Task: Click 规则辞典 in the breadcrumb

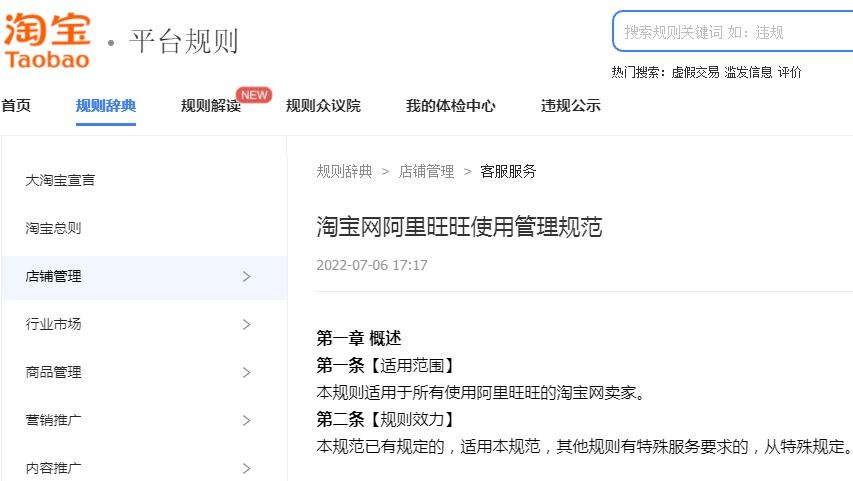Action: 344,172
